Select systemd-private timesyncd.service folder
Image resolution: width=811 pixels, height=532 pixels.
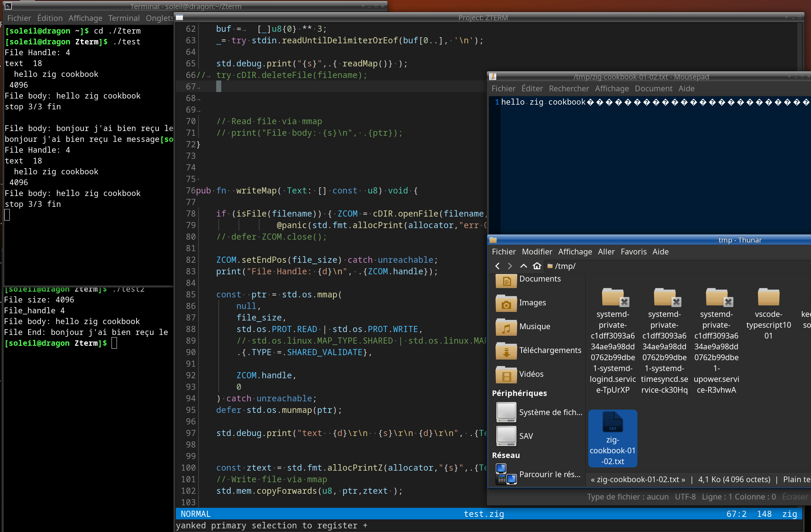click(x=664, y=341)
